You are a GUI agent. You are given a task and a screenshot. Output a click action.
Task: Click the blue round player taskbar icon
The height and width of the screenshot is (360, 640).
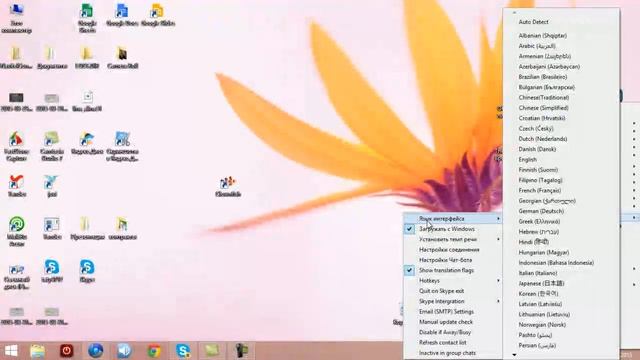pos(96,351)
